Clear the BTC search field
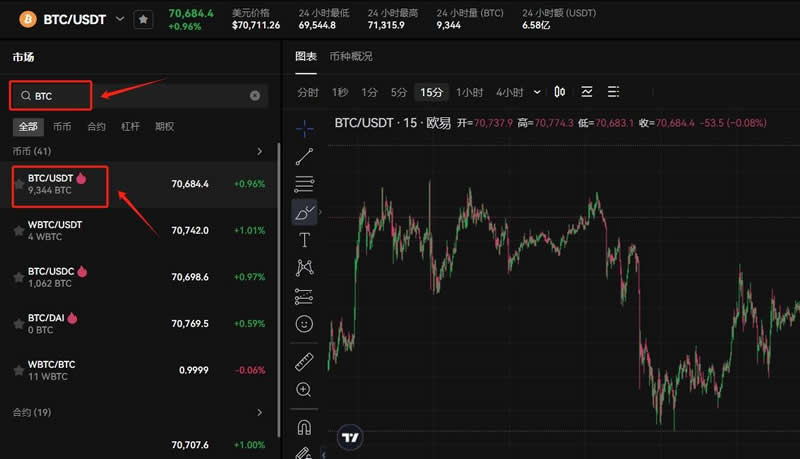This screenshot has height=459, width=800. click(x=255, y=96)
